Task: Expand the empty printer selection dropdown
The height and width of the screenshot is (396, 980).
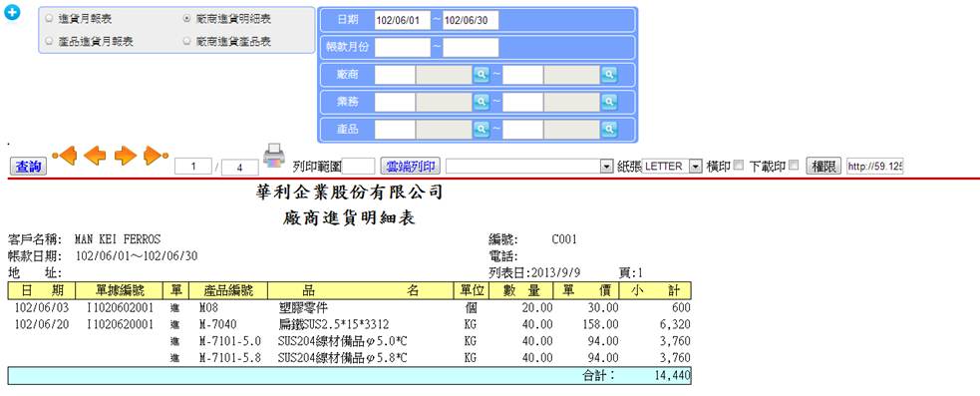Action: (529, 167)
